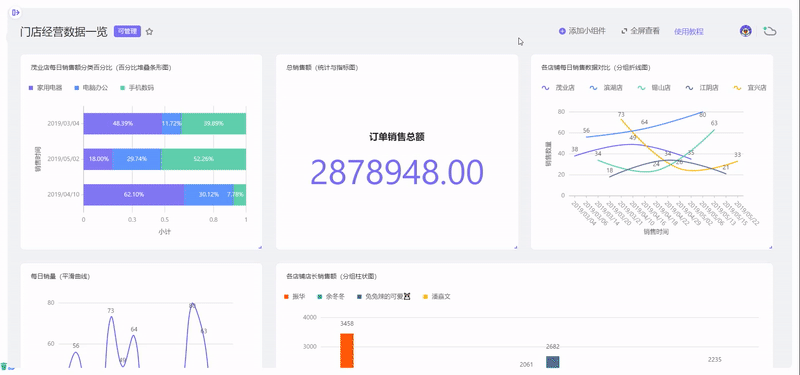Click the resize handle of 总销售额 widget
The width and height of the screenshot is (800, 375).
click(x=515, y=247)
